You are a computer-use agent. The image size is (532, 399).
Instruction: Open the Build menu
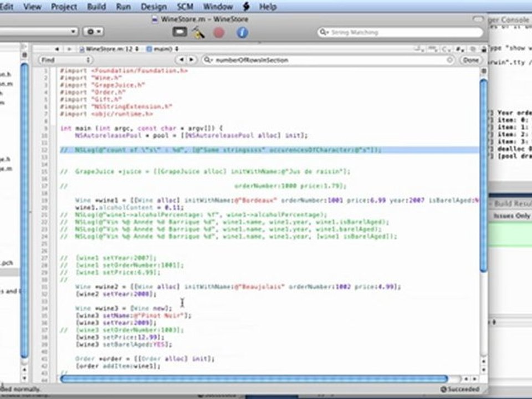(x=96, y=7)
